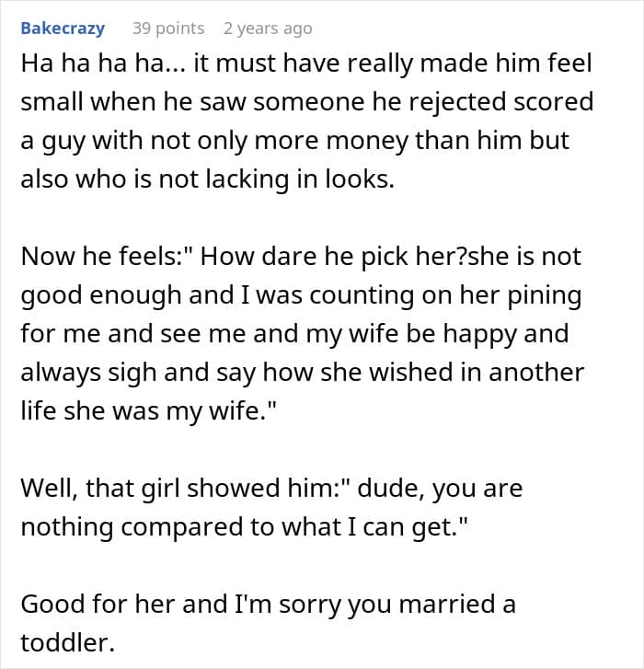Click the line 'Well, that girl showed him'

271,489
